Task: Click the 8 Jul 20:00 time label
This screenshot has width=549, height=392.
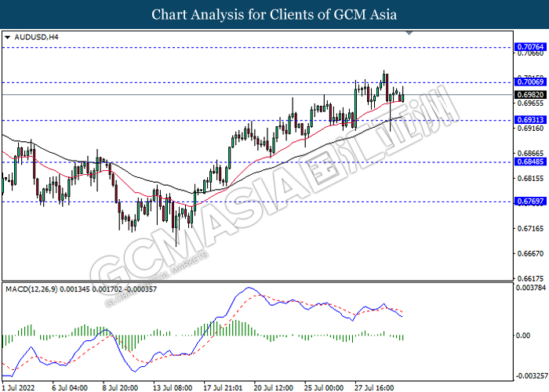Action: 120,388
